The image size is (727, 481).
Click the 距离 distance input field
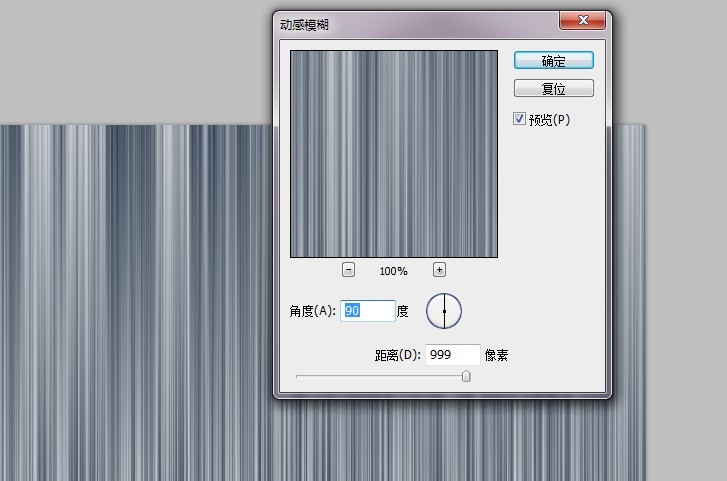coord(452,355)
